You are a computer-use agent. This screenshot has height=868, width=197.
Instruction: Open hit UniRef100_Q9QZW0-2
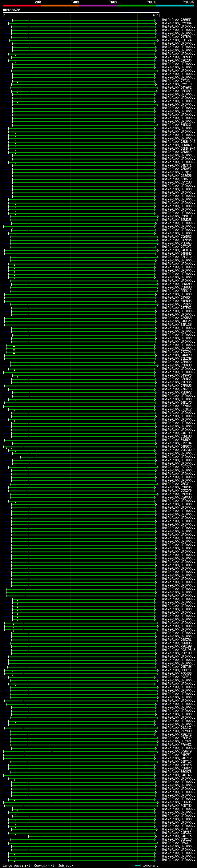(x=179, y=450)
